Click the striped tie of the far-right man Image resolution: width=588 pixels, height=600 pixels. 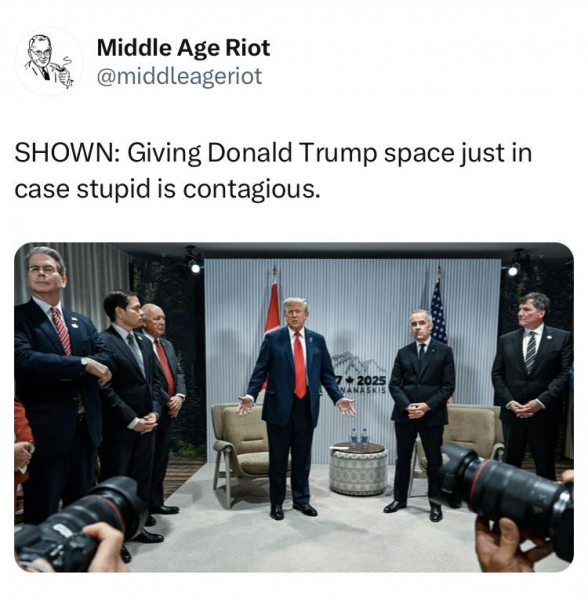click(x=531, y=353)
